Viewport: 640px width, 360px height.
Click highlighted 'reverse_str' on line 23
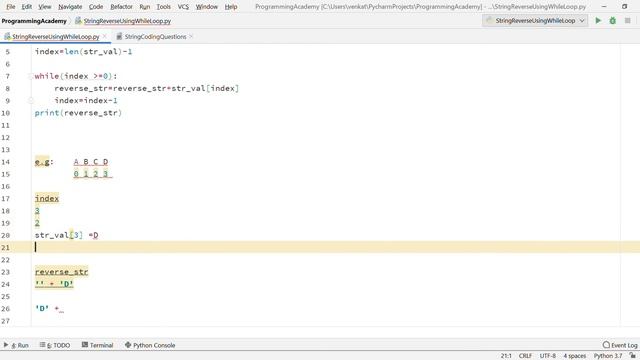(62, 272)
